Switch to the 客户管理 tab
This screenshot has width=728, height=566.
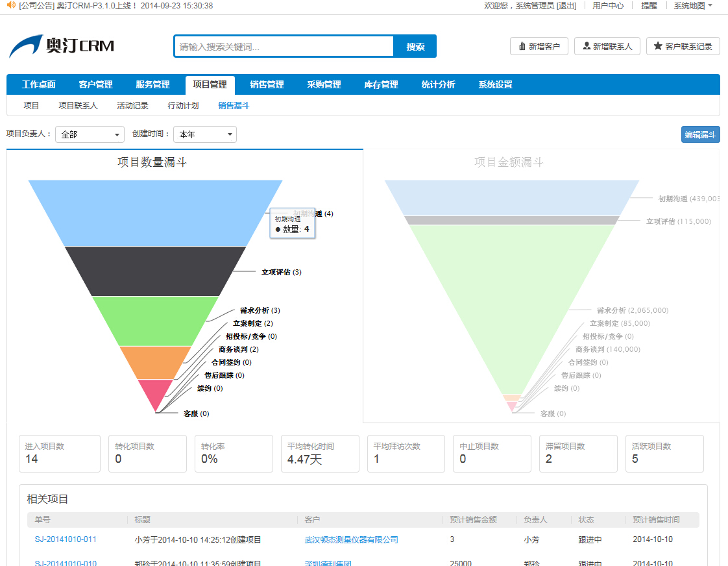[95, 84]
